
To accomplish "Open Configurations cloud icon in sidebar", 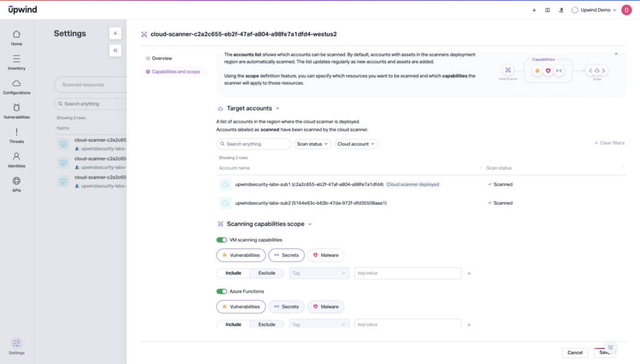I will [16, 87].
